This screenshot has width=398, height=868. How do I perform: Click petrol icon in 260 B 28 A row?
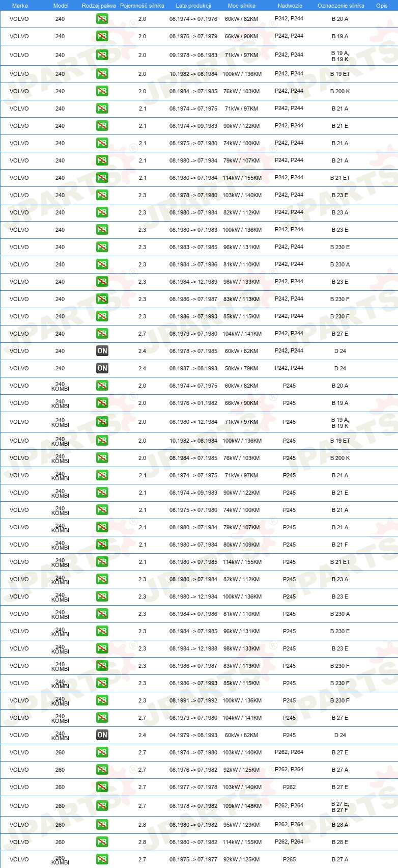(x=102, y=825)
